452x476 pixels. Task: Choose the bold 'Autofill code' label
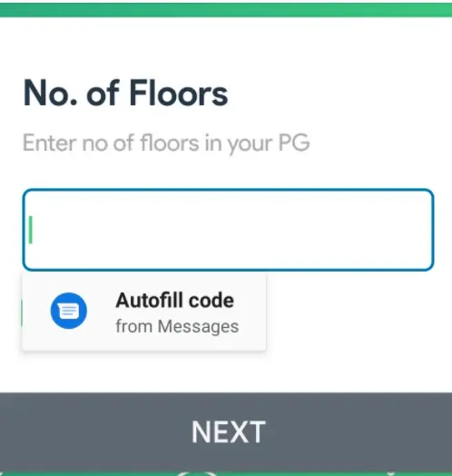tap(175, 301)
